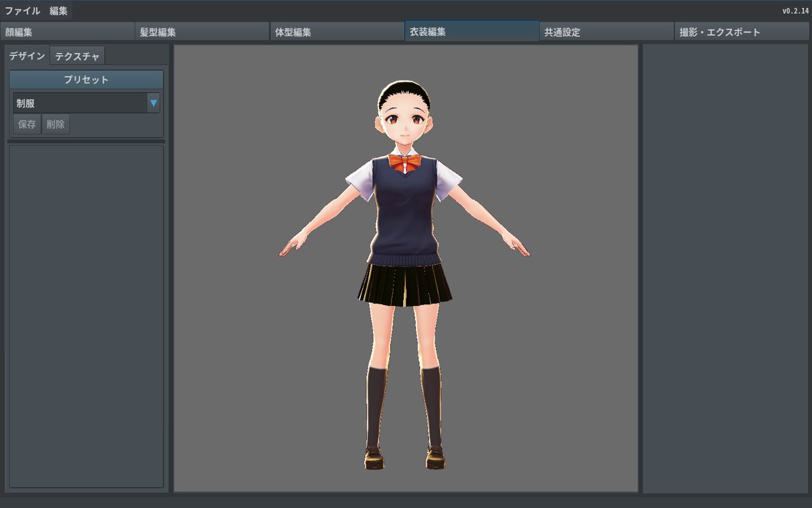
Task: Open the 制服 preset dropdown
Action: (79, 103)
